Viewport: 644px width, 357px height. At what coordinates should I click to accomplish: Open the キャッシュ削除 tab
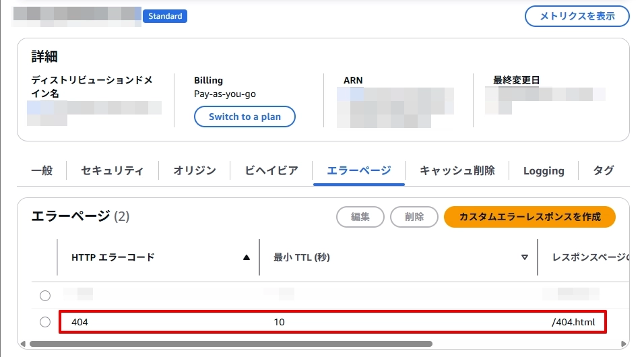(457, 170)
